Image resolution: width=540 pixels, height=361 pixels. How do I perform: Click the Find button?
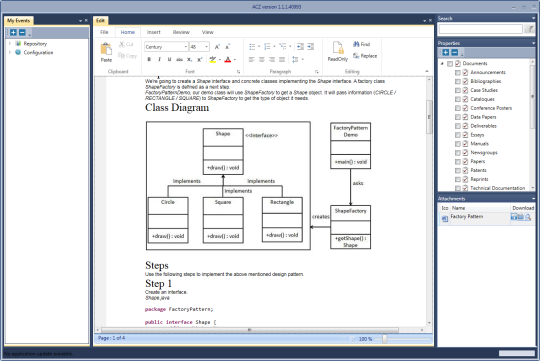(x=361, y=44)
